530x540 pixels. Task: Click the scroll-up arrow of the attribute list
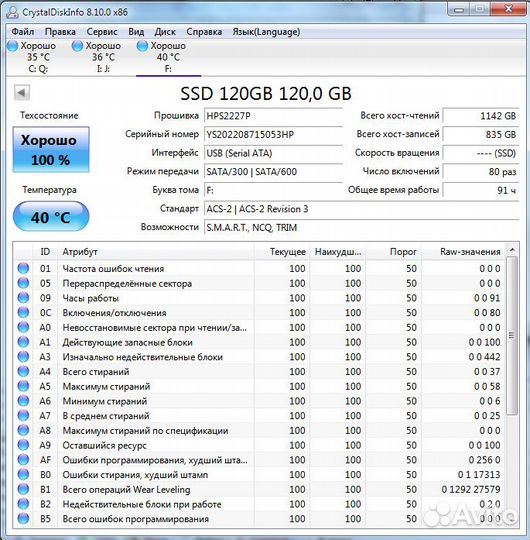pyautogui.click(x=512, y=250)
